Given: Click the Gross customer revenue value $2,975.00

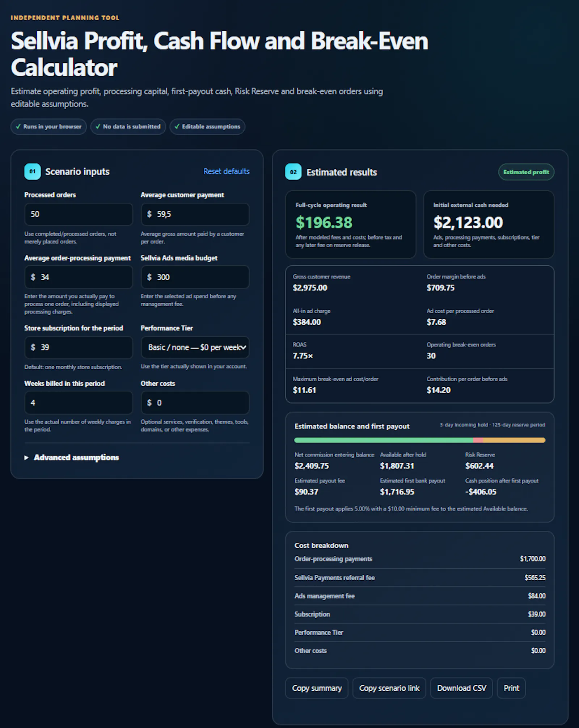Looking at the screenshot, I should [x=310, y=288].
